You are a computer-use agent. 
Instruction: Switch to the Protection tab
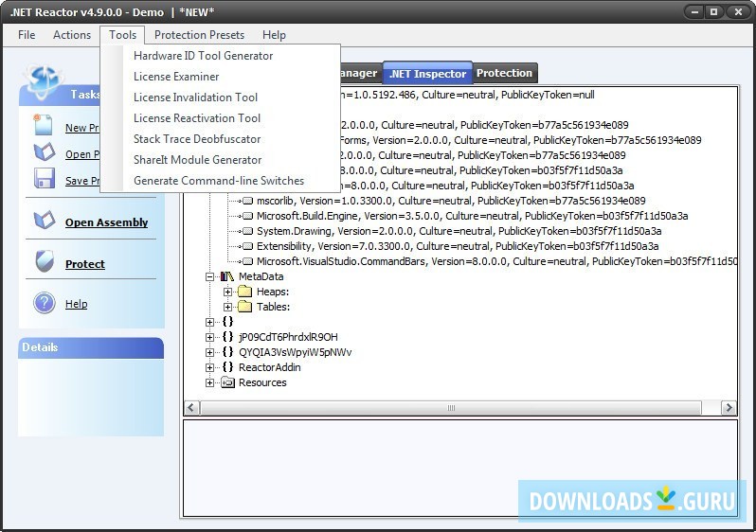(x=504, y=73)
